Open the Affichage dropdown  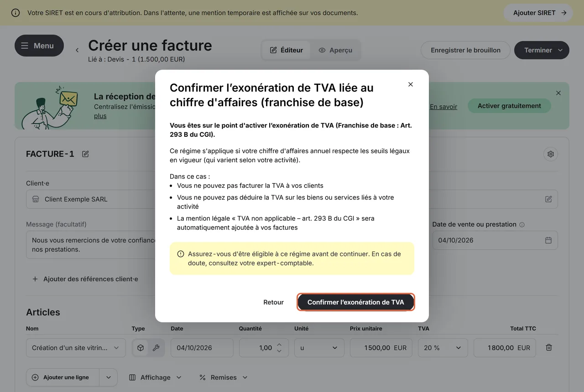(x=155, y=377)
